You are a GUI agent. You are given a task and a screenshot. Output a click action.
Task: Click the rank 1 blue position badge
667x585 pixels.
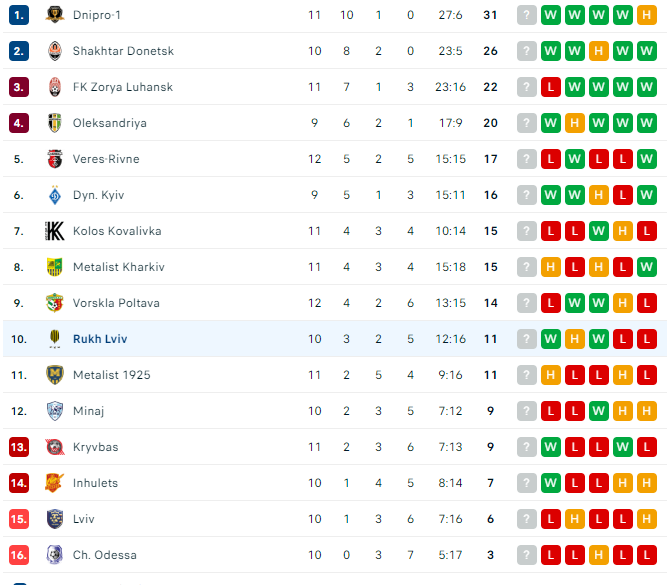(x=19, y=15)
